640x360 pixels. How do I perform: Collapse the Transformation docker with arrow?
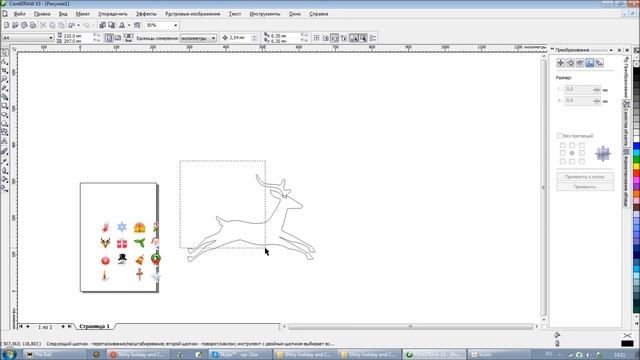(x=611, y=50)
